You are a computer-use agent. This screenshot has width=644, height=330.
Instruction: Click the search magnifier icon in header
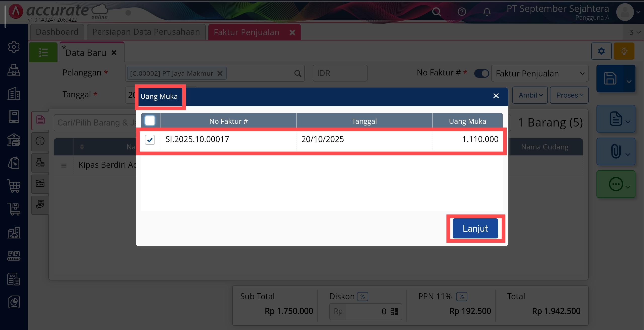pyautogui.click(x=436, y=12)
